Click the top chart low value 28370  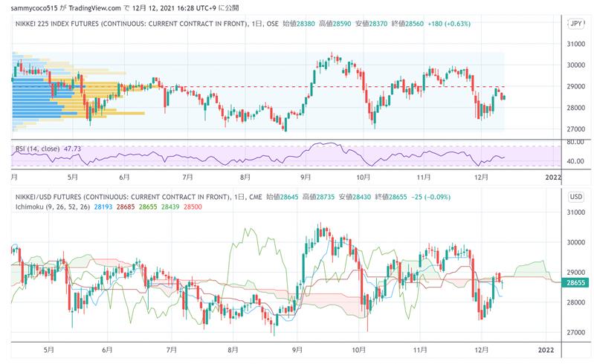[378, 24]
